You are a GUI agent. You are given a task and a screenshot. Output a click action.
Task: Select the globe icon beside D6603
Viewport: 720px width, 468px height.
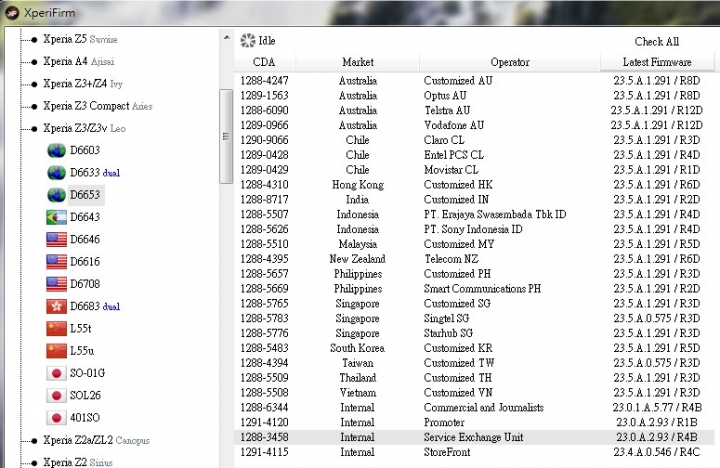tap(56, 150)
